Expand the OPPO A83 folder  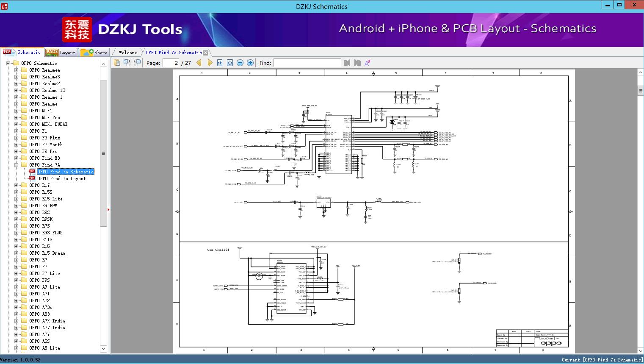16,314
